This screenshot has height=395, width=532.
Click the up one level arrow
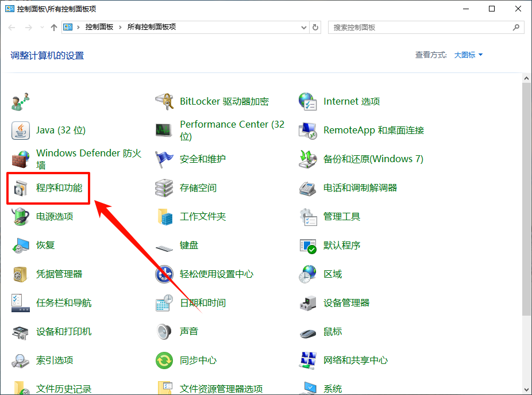(54, 27)
